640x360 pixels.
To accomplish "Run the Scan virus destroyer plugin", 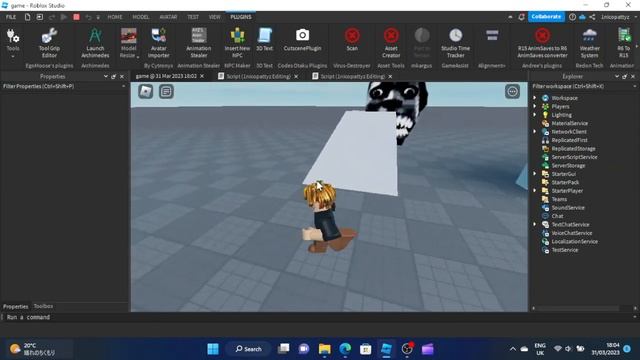I will click(352, 40).
